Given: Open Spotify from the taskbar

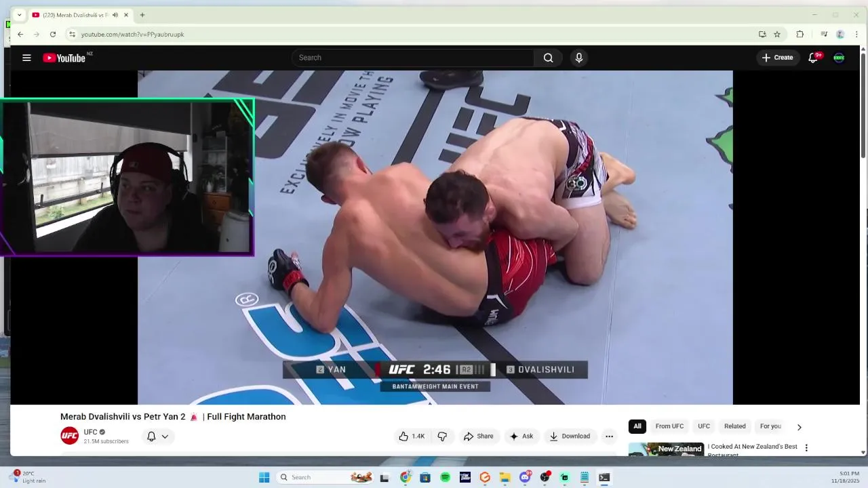Looking at the screenshot, I should tap(445, 477).
